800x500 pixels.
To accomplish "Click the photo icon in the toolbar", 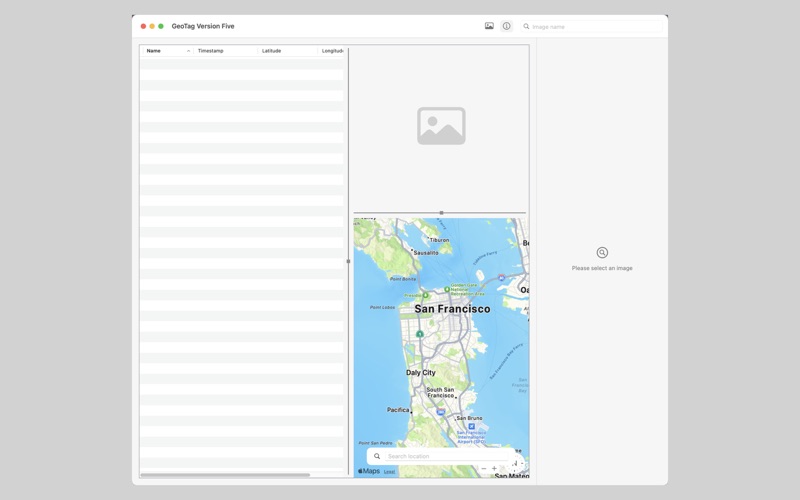I will [x=489, y=26].
